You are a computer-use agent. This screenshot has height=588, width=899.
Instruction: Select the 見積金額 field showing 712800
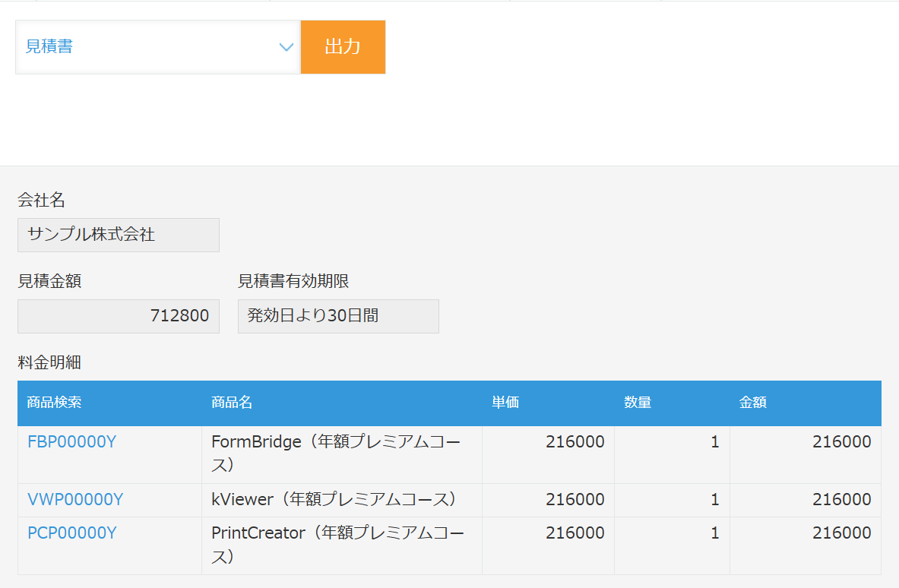point(119,316)
